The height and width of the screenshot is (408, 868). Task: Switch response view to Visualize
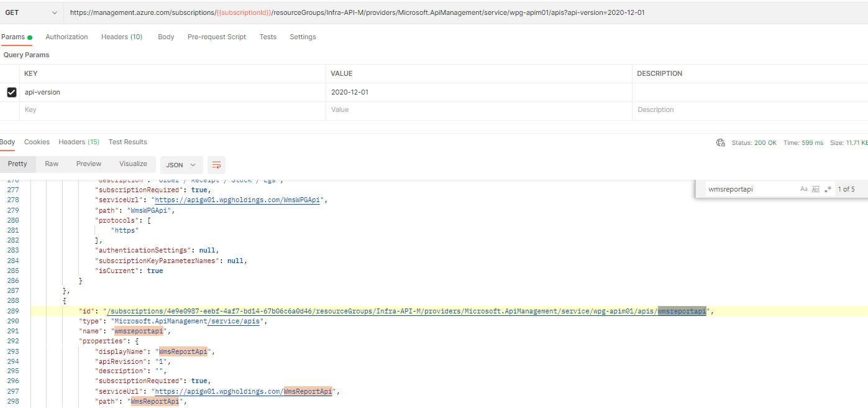click(x=133, y=164)
